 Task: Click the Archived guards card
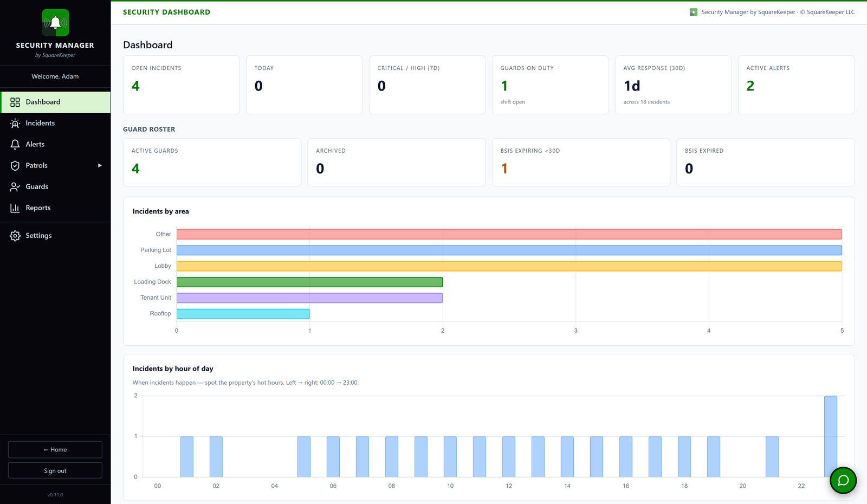(396, 162)
